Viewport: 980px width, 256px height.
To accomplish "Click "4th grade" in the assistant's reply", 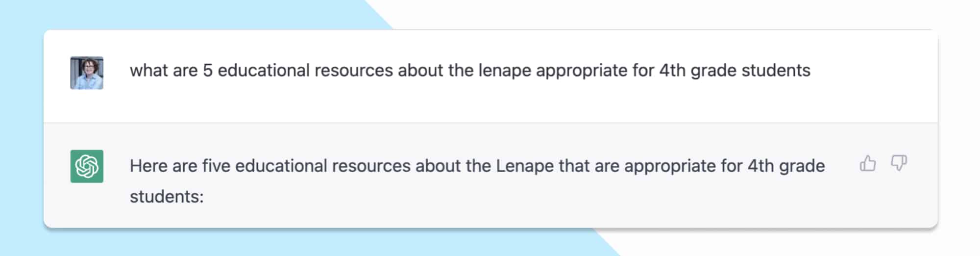I will (x=786, y=166).
